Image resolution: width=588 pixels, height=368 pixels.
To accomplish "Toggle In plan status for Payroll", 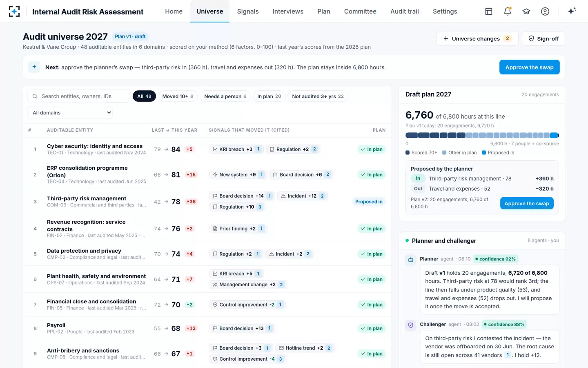I will (x=372, y=328).
